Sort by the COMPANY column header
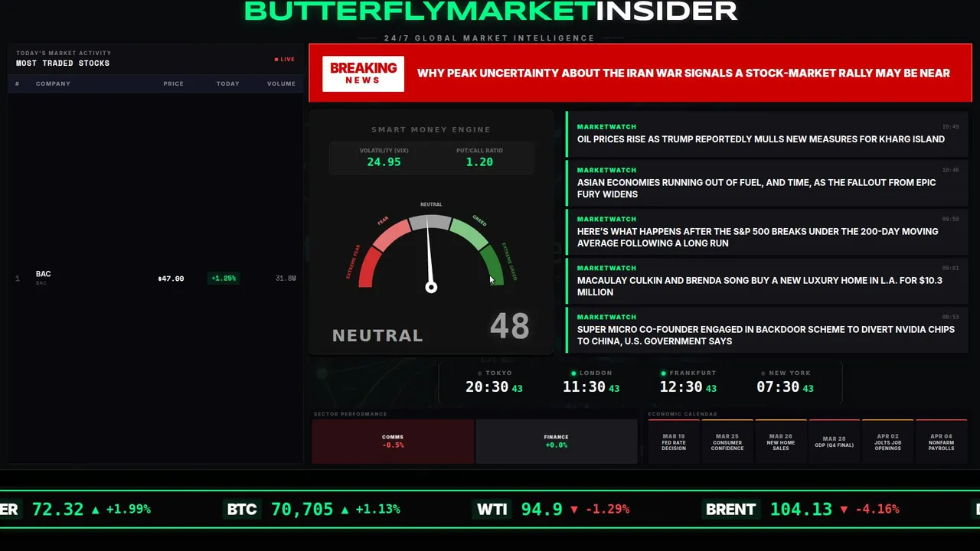The image size is (980, 551). pyautogui.click(x=53, y=83)
